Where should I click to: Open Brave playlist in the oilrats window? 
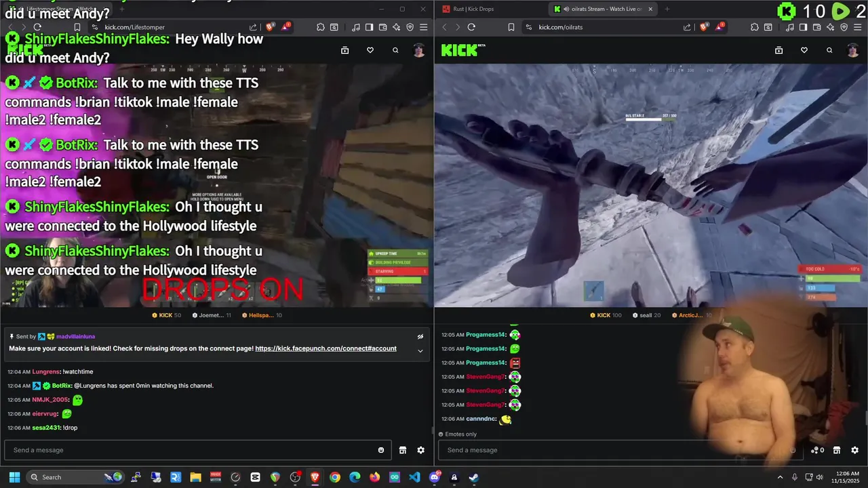pos(790,27)
